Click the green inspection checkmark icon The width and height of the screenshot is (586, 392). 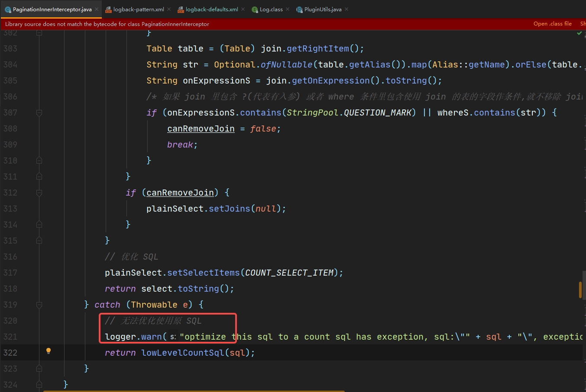[x=579, y=33]
